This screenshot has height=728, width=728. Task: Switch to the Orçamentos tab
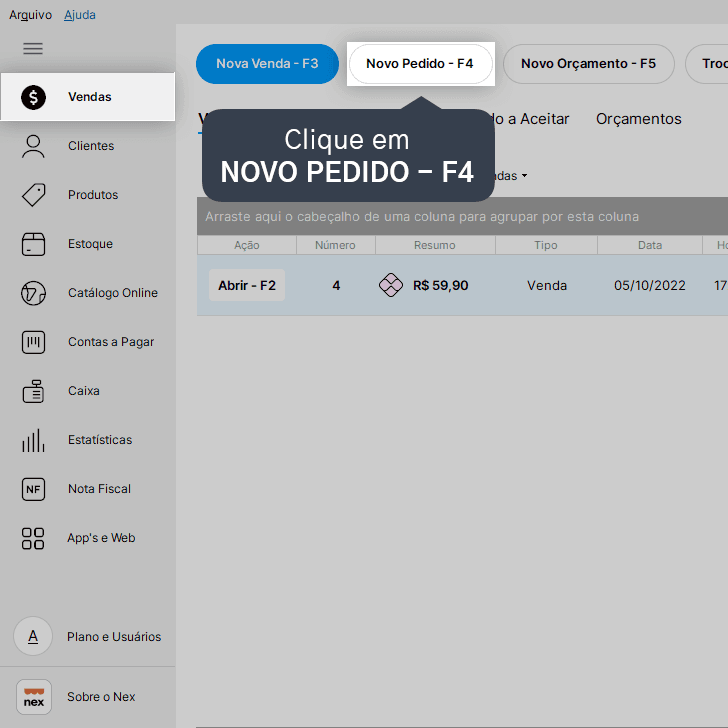pos(638,119)
